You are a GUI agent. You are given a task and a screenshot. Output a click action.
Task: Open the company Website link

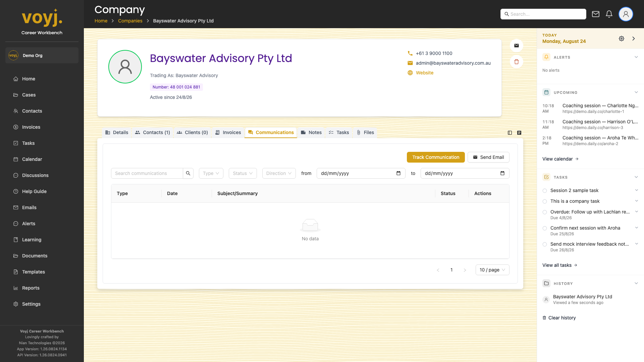[x=425, y=73]
